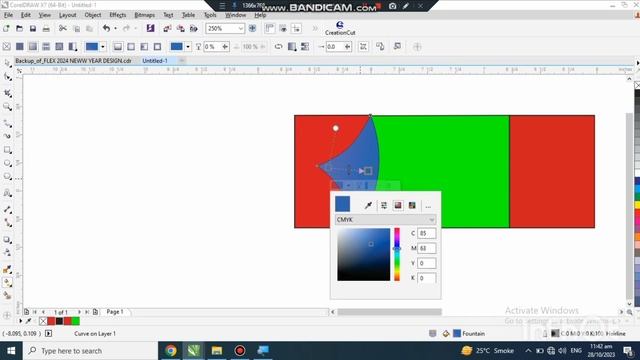Toggle Rectangular fountain fill type
Viewport: 640px width, 360px height.
pos(158,47)
